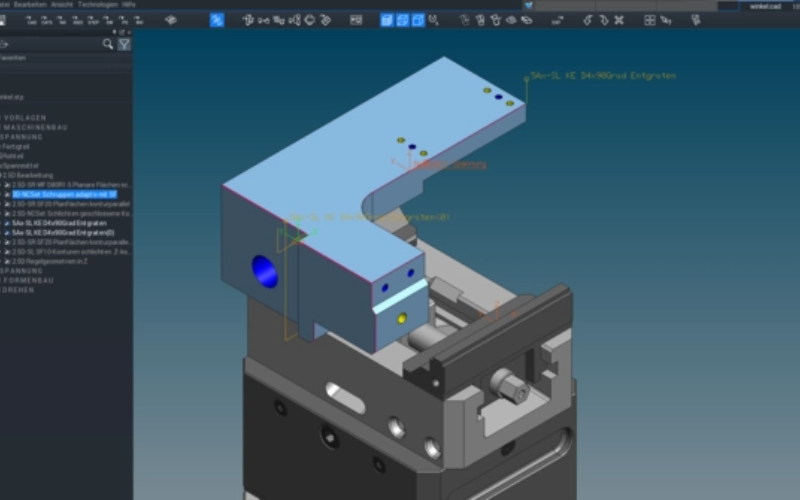Toggle checkbox for 2.5D-SL SF10 Konturen schlichten job
Image resolution: width=800 pixels, height=500 pixels.
click(x=7, y=252)
